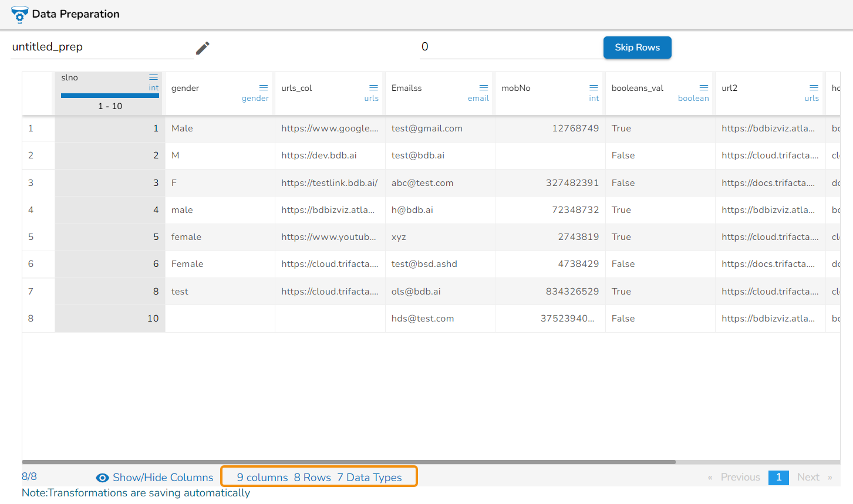Change the booleans_val boolean data type
The width and height of the screenshot is (853, 504).
(x=693, y=99)
